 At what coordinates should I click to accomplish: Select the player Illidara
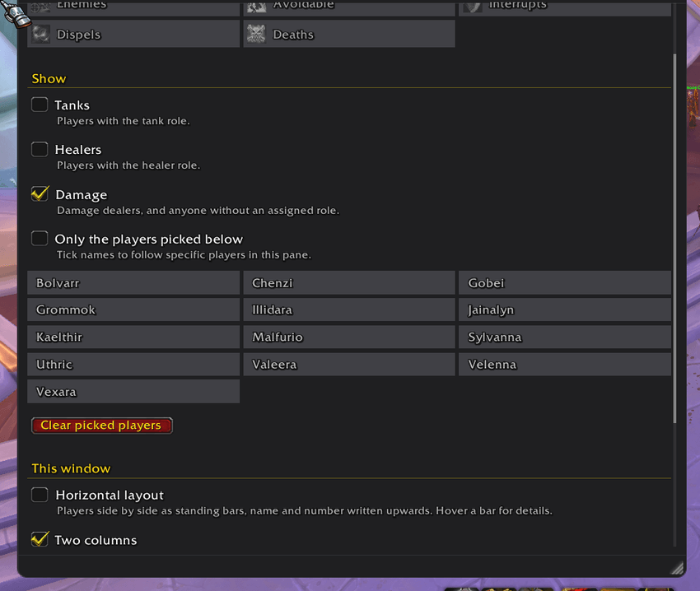click(x=349, y=309)
